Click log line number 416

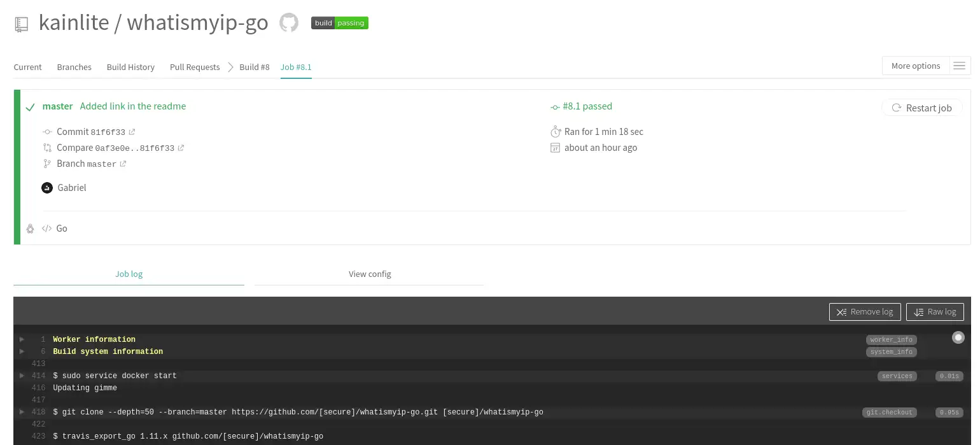[x=38, y=388]
